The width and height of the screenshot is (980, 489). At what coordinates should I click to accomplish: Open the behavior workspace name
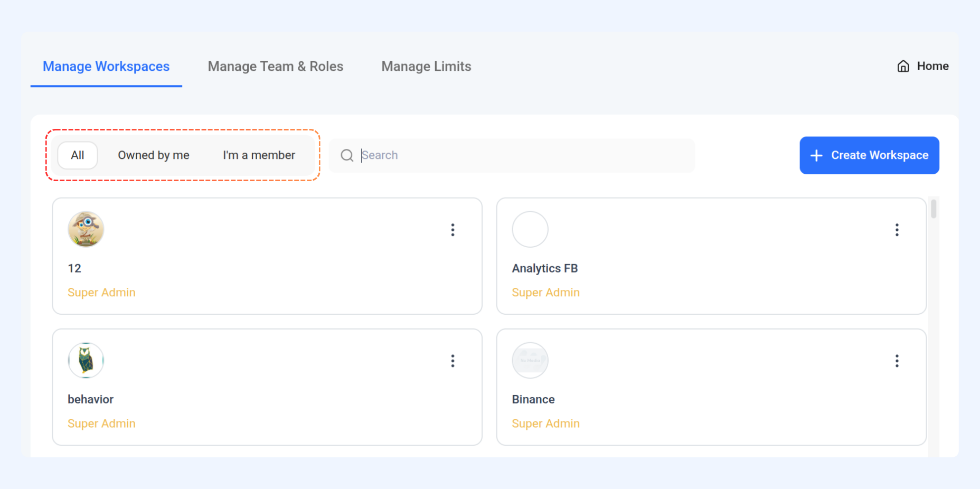(x=91, y=399)
